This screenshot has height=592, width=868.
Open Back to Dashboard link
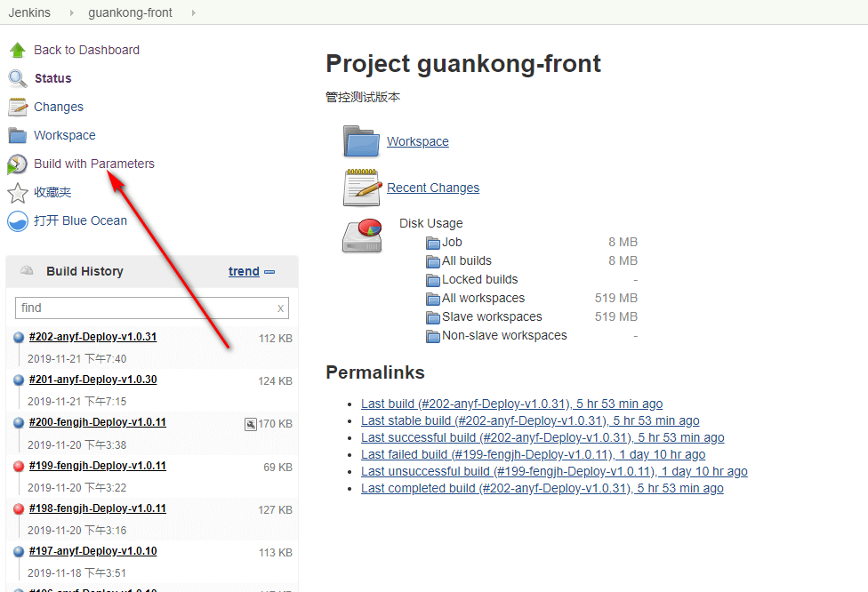86,50
